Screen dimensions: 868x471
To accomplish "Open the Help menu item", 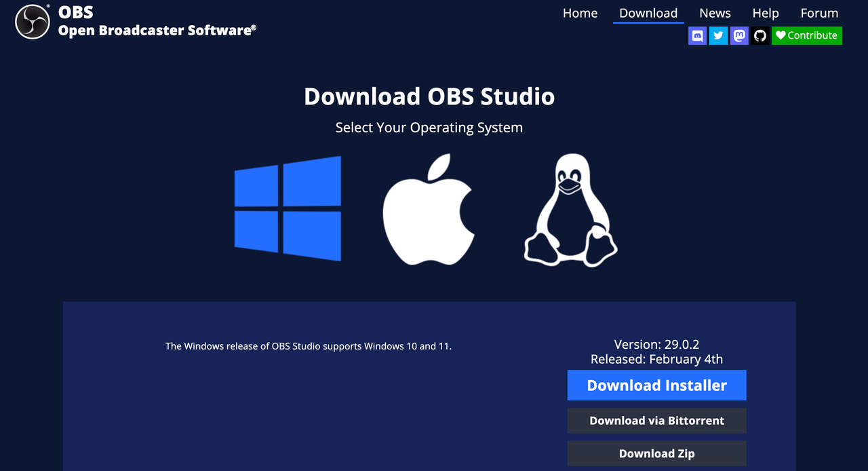I will click(766, 14).
